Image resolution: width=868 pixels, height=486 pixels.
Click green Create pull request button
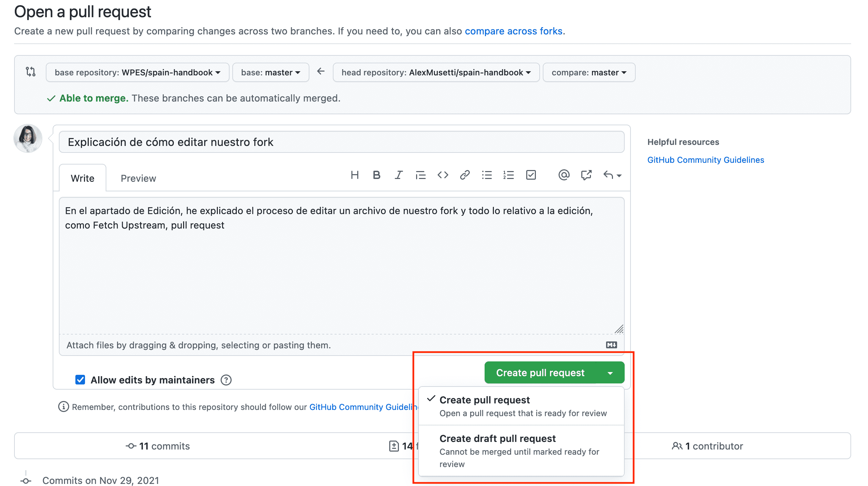[x=540, y=372]
